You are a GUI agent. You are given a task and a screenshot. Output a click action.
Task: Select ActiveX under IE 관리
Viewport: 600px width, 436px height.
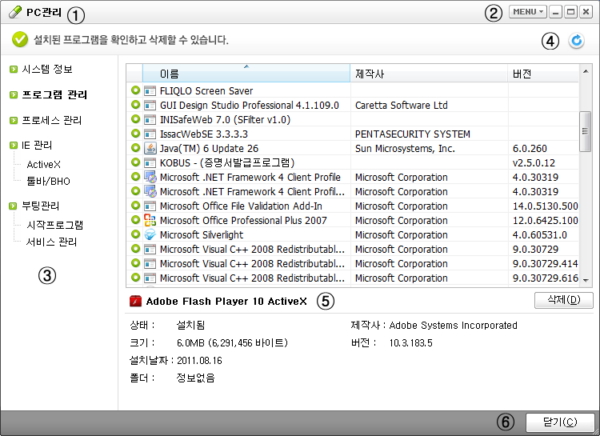point(43,164)
